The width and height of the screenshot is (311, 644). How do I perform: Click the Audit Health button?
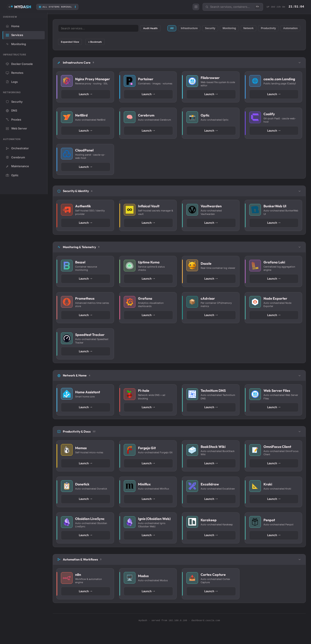pos(150,28)
